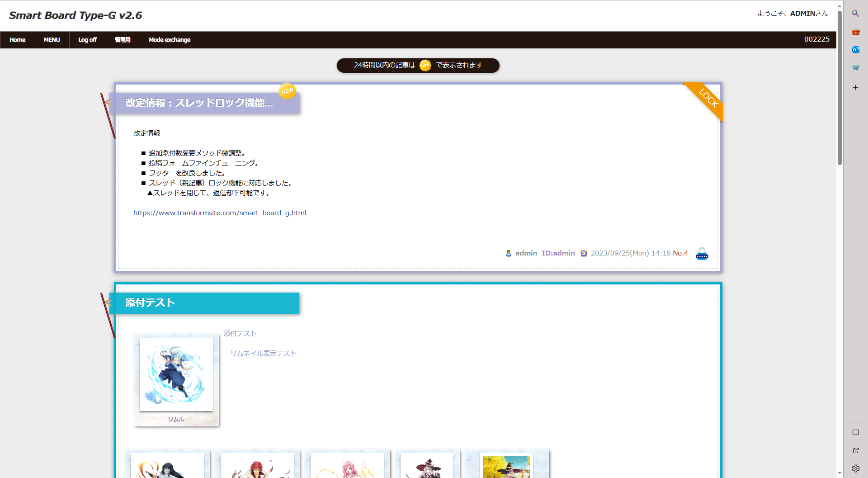Image resolution: width=868 pixels, height=478 pixels.
Task: Click the blue paper plane sidebar icon
Action: coord(855,68)
